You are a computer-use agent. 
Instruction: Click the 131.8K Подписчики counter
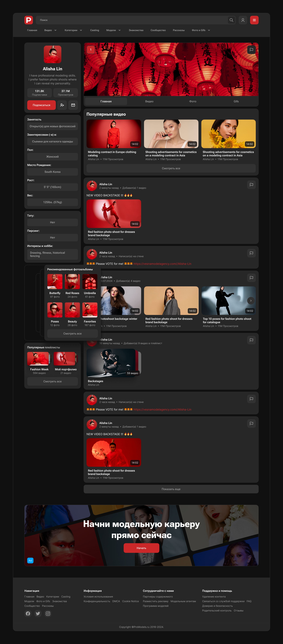pyautogui.click(x=40, y=93)
